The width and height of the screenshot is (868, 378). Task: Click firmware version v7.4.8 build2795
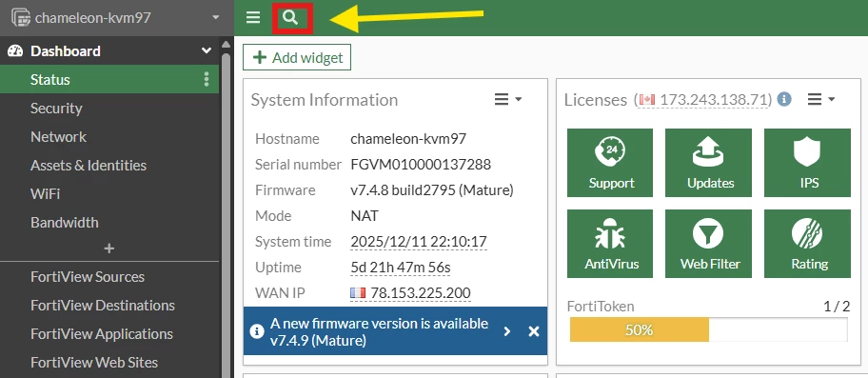[x=432, y=190]
